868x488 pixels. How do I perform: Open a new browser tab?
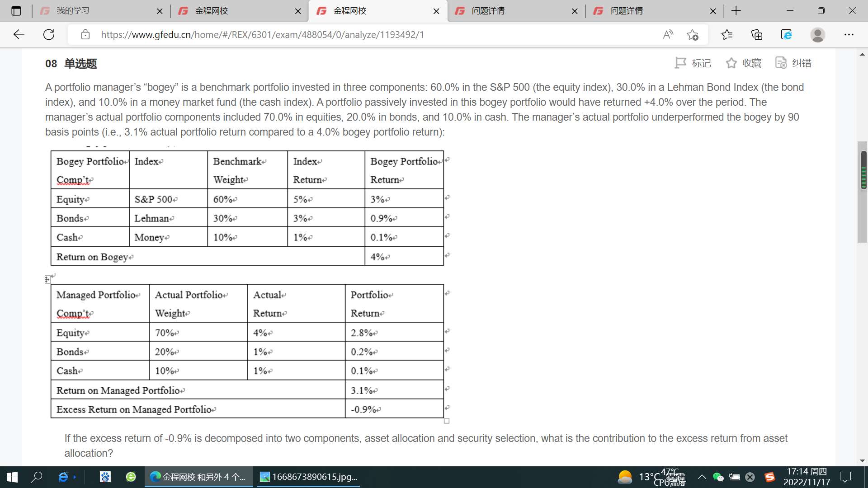pyautogui.click(x=736, y=11)
